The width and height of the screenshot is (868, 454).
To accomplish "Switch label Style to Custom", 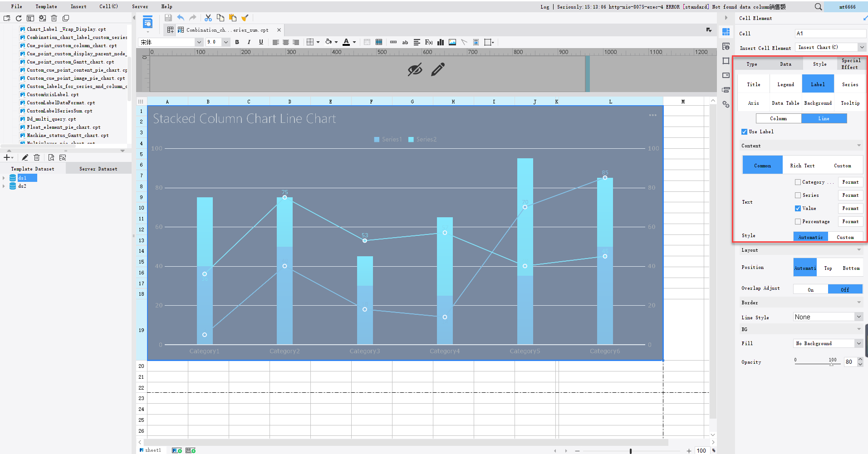I will [x=846, y=237].
